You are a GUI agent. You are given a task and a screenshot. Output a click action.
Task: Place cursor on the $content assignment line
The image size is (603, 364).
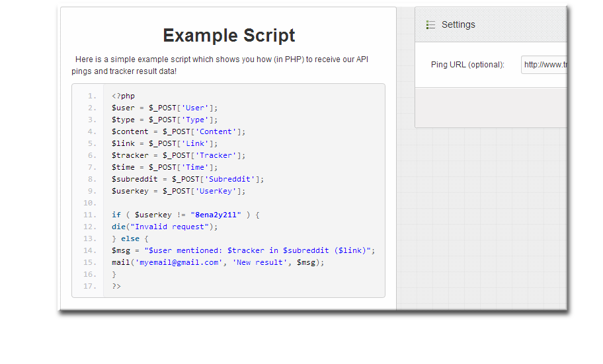(x=178, y=131)
